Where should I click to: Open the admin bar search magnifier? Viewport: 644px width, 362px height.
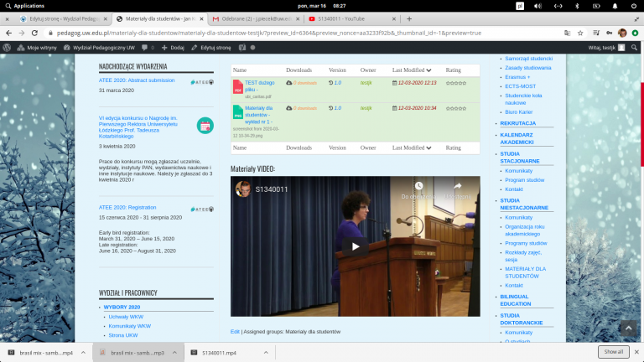[634, 48]
